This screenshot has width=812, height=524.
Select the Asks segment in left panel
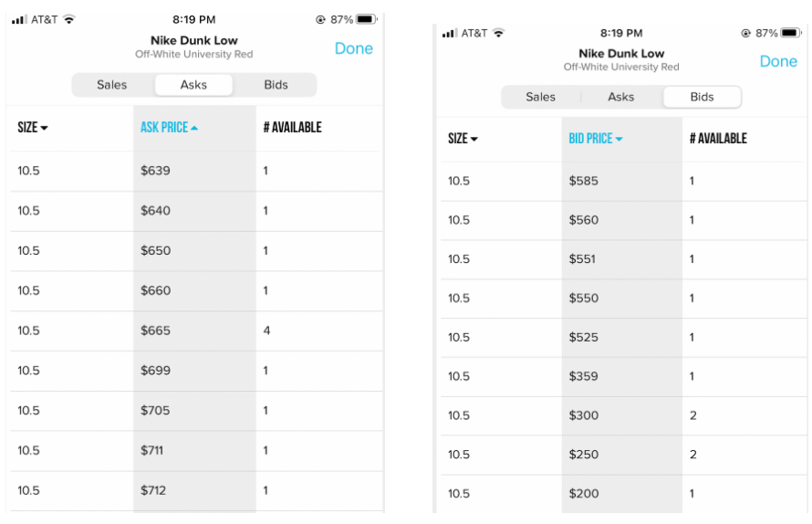pyautogui.click(x=193, y=85)
